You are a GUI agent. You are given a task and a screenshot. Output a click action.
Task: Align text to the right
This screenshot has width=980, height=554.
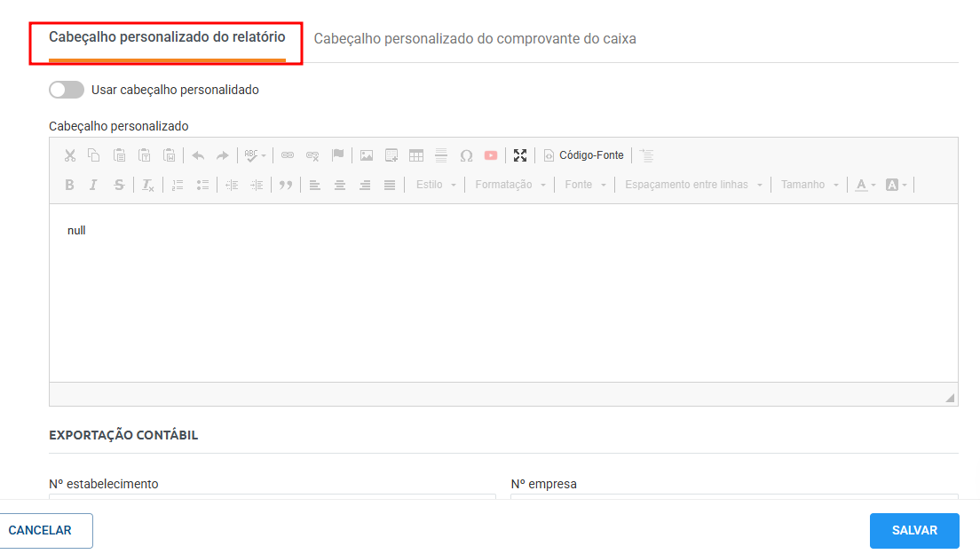[x=364, y=185]
